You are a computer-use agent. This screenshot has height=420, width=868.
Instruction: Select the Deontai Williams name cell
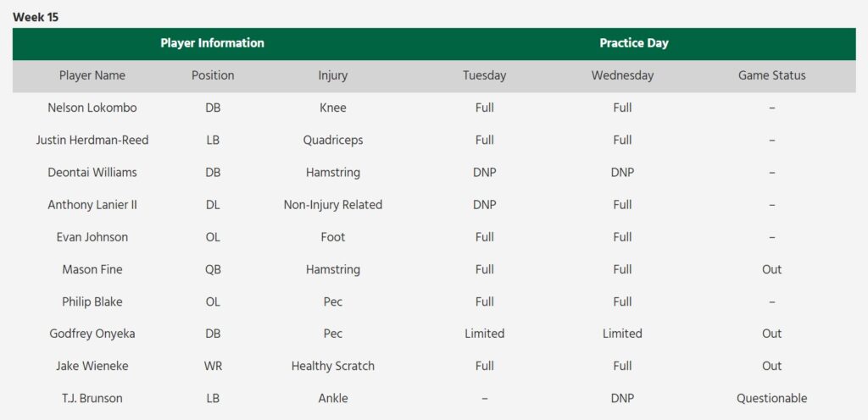[x=92, y=172]
